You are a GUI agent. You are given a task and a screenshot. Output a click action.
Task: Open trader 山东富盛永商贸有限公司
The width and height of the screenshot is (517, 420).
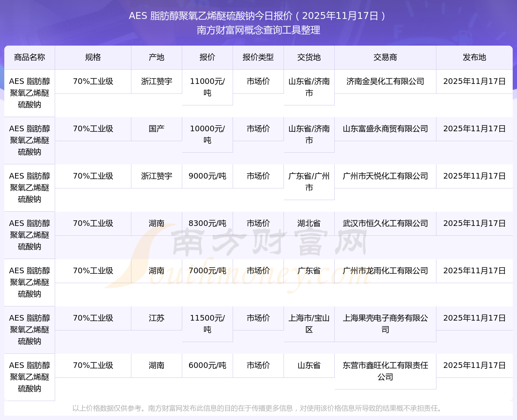(385, 129)
